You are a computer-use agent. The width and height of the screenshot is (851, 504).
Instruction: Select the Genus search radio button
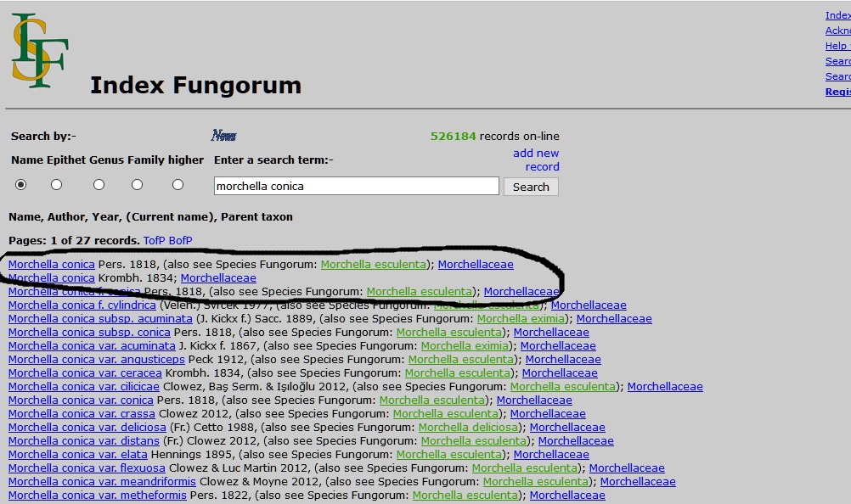click(x=99, y=185)
